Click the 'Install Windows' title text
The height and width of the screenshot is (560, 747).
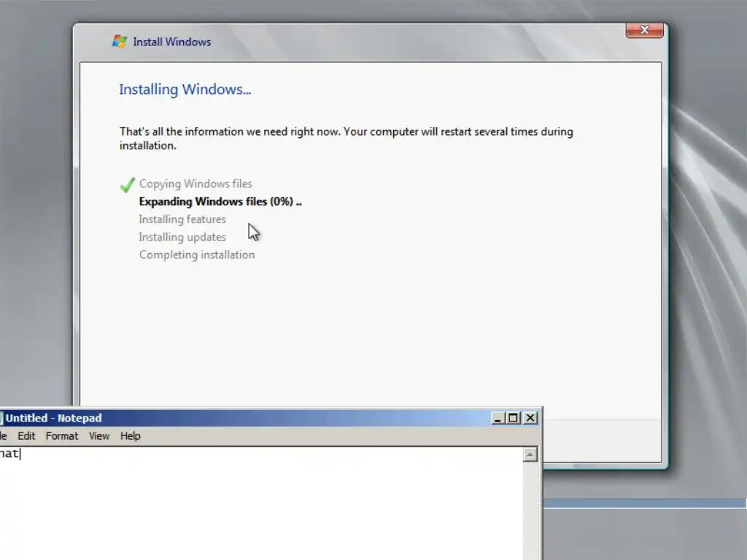(171, 42)
